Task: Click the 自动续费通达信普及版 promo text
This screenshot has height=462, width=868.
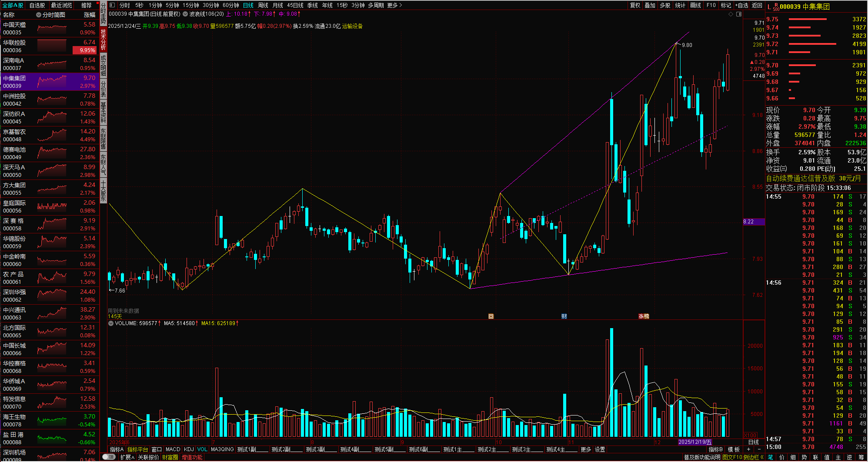Action: click(801, 178)
